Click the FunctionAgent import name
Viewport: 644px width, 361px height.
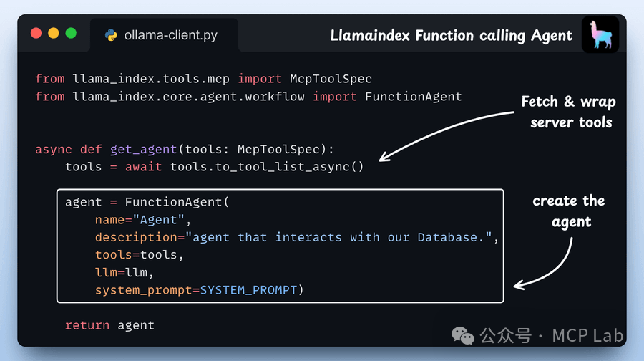[413, 97]
